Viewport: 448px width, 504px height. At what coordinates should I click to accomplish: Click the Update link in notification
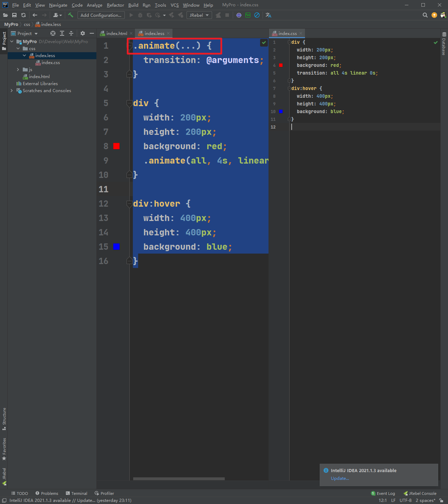[x=340, y=478]
